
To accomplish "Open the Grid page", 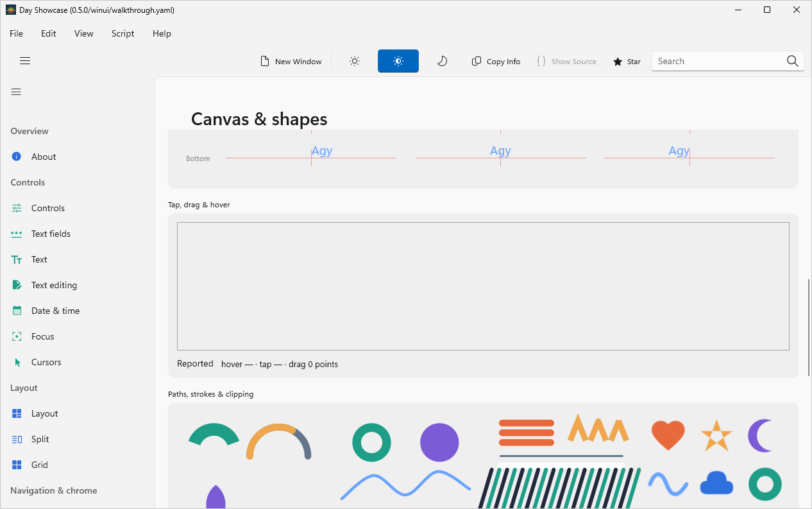I will point(78,465).
